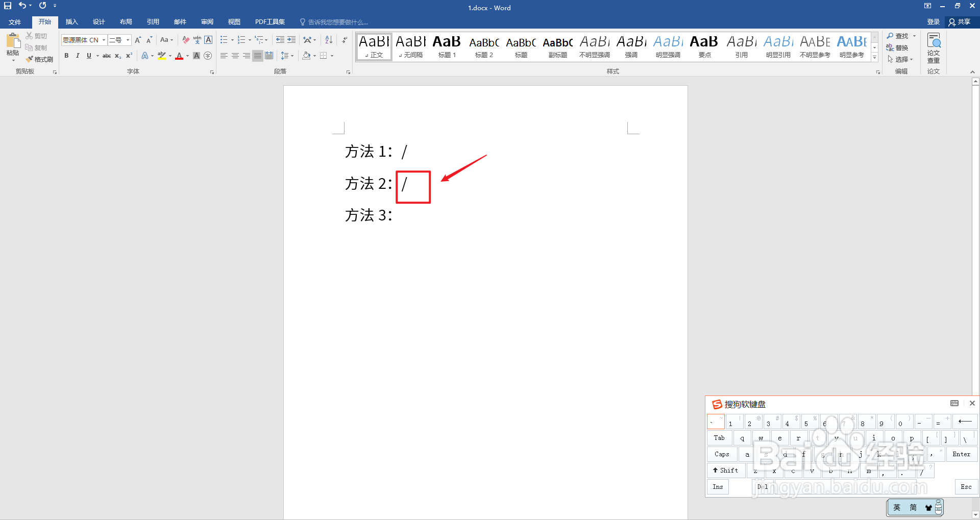Screen dimensions: 980x520
Task: Click text highlight color yellow swatch
Action: click(162, 56)
